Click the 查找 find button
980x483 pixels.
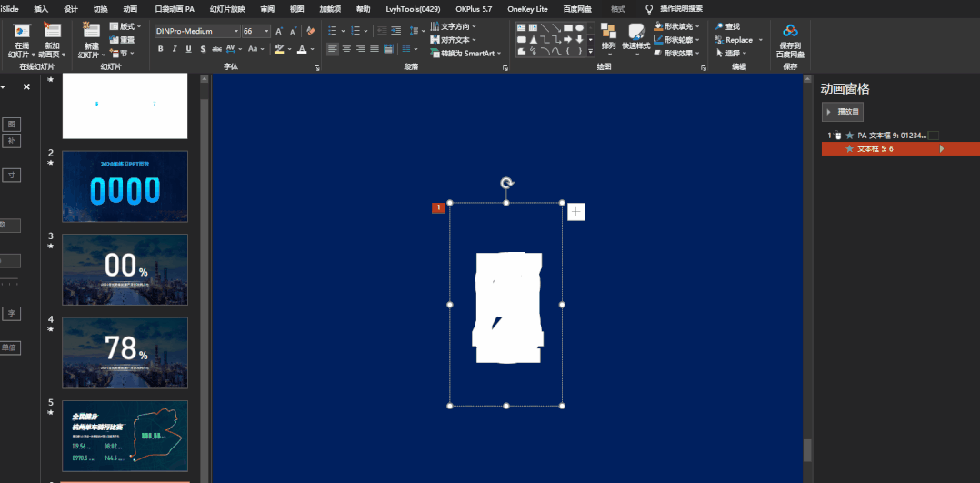[x=728, y=26]
